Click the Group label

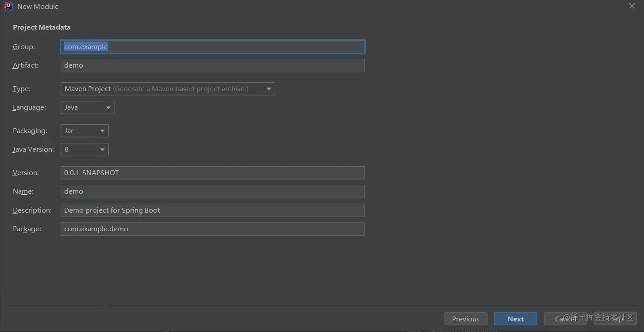[24, 47]
